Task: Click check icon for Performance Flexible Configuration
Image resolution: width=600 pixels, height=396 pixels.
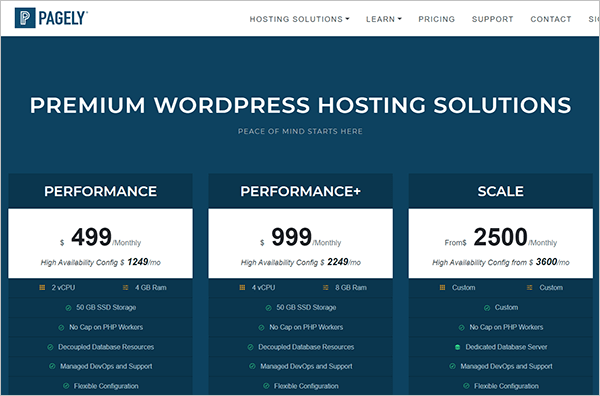Action: point(66,386)
